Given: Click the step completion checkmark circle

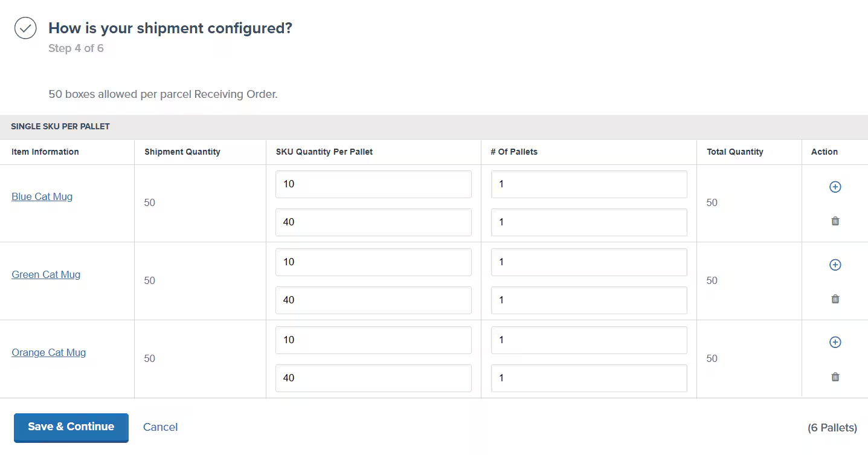Looking at the screenshot, I should 25,28.
